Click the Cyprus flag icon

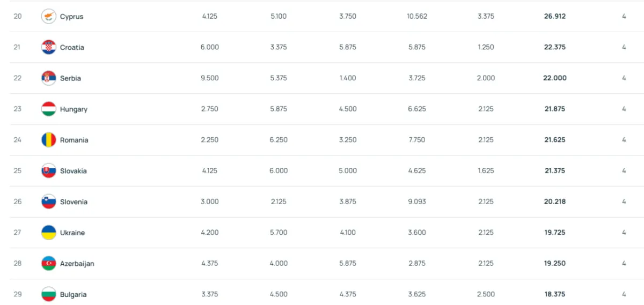point(49,17)
